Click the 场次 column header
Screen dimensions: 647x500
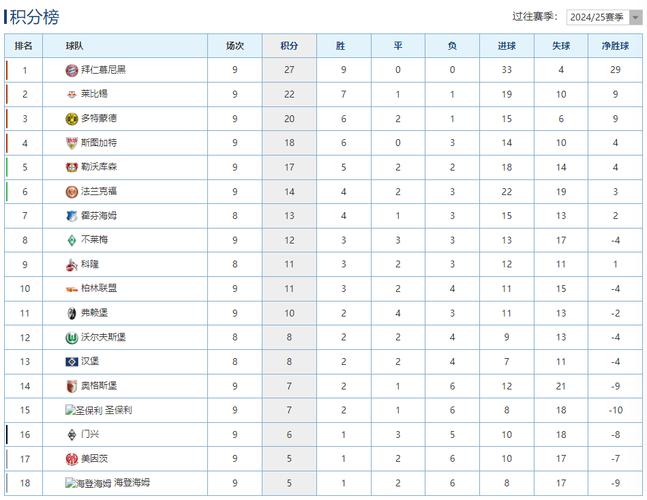(x=235, y=46)
